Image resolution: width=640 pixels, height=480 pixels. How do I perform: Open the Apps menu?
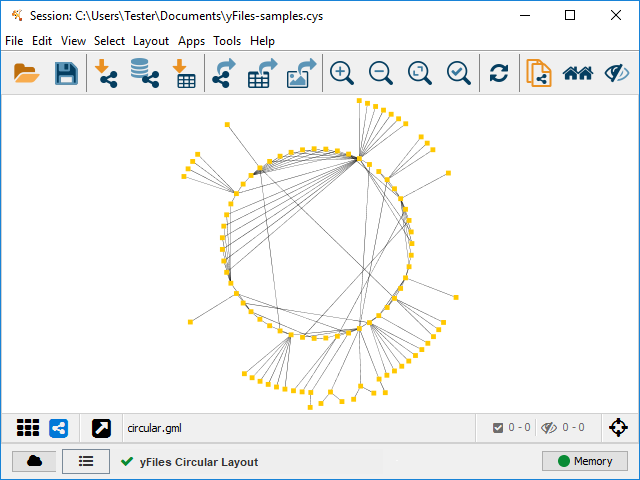point(191,41)
